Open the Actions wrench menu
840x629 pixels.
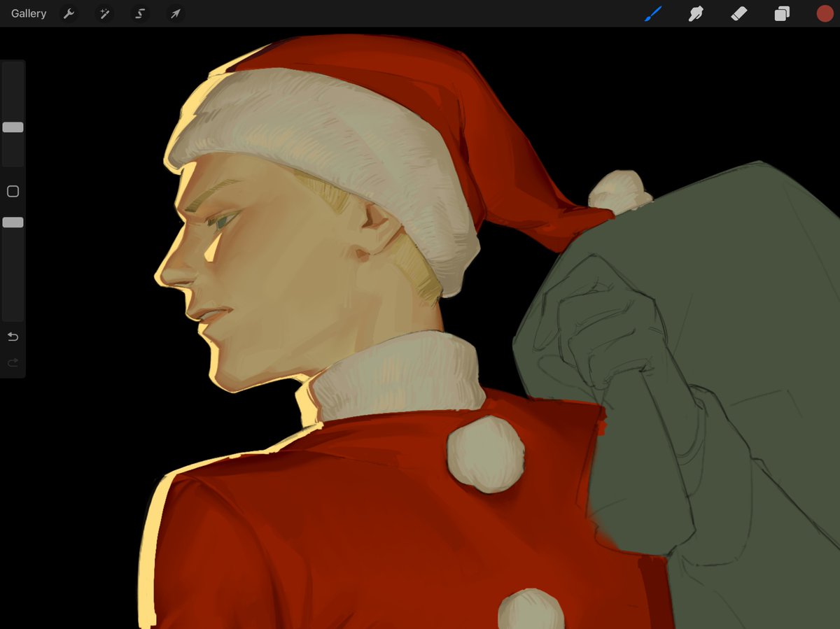tap(69, 13)
